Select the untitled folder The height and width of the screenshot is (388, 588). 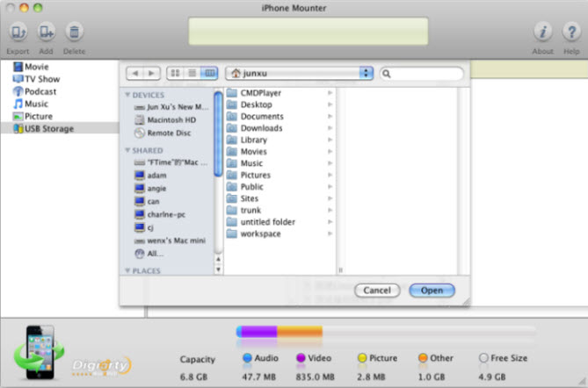(261, 222)
